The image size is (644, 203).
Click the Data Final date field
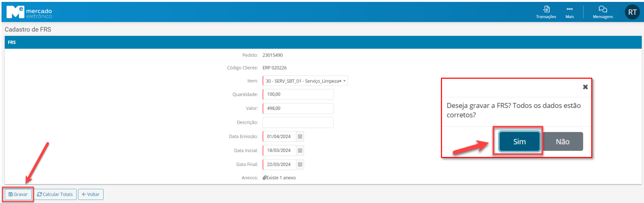pos(279,164)
